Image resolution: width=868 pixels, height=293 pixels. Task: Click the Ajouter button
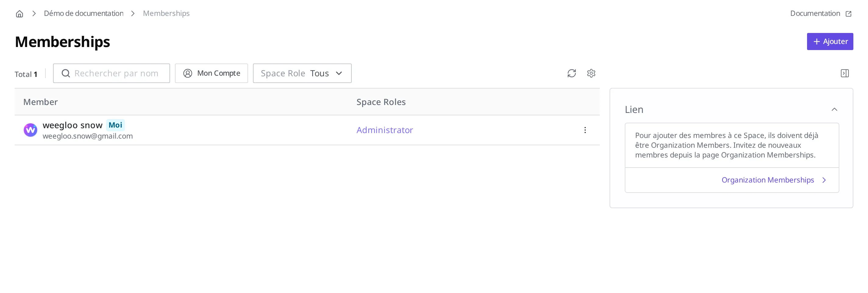(x=830, y=42)
